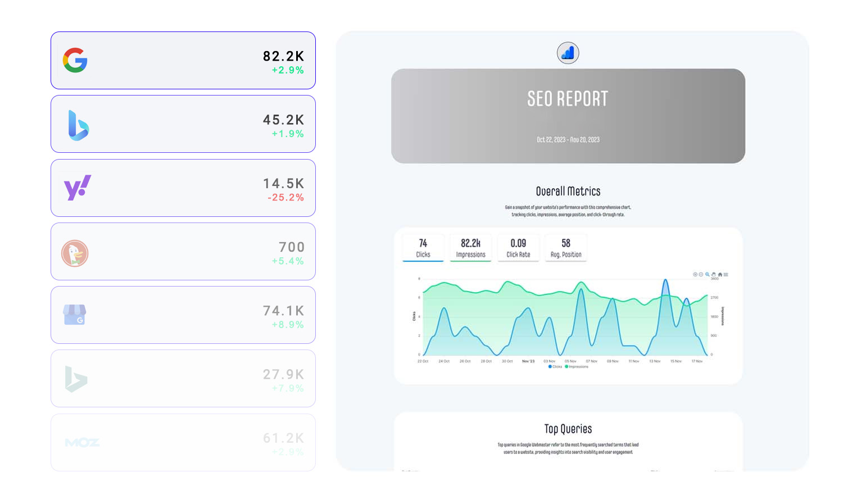Image resolution: width=843 pixels, height=504 pixels.
Task: Toggle the Clicks metric tab
Action: tap(423, 248)
